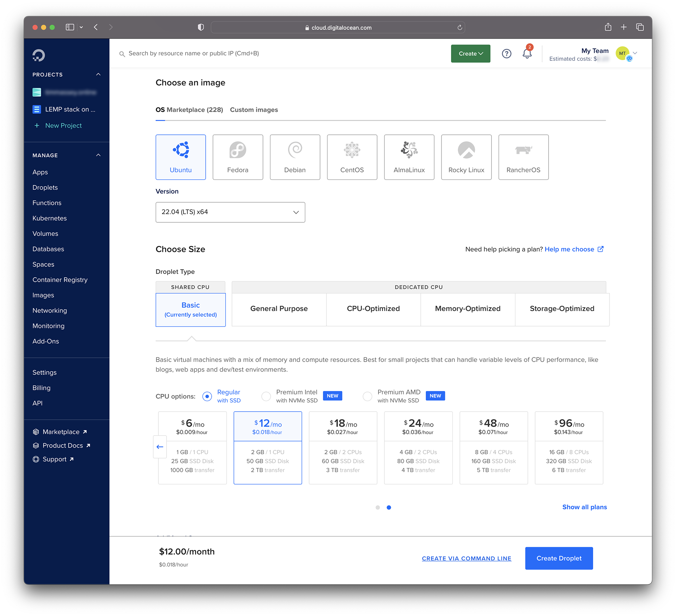Choose the $18/mo plan
The width and height of the screenshot is (676, 616).
click(343, 448)
